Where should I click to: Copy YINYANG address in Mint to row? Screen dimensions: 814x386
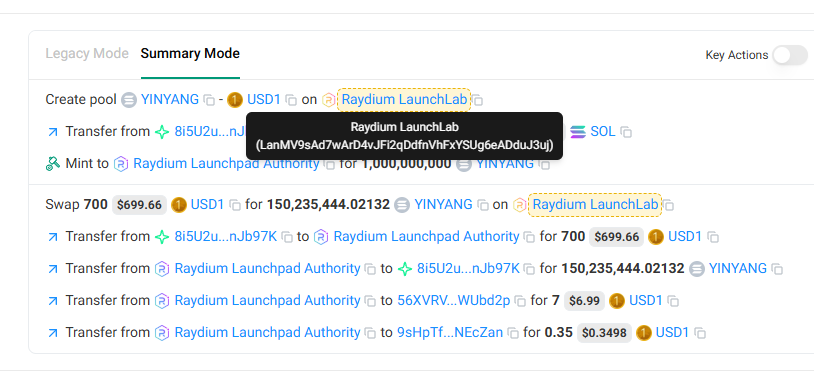[x=544, y=164]
